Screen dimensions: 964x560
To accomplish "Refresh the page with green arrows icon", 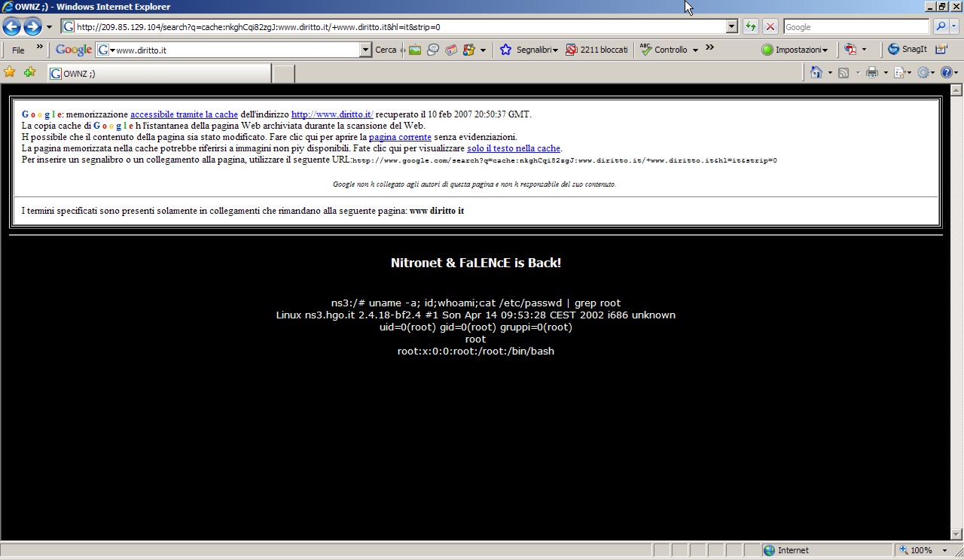I will [x=751, y=27].
